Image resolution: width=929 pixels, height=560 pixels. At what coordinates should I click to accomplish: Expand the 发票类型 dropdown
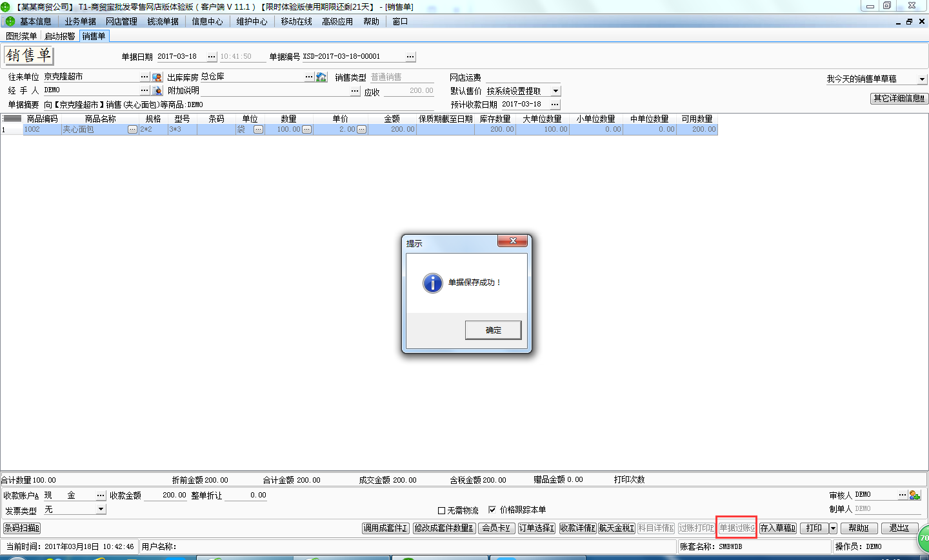coord(101,510)
